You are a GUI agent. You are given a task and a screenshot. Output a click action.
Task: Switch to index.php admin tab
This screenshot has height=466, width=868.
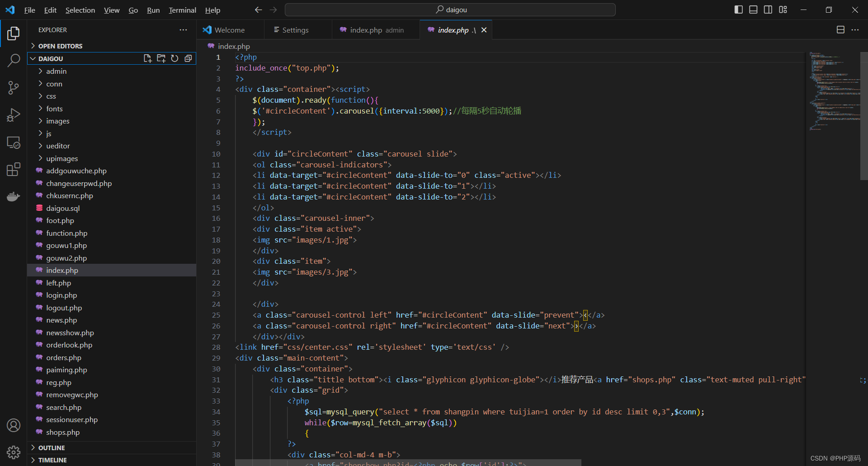tap(376, 30)
